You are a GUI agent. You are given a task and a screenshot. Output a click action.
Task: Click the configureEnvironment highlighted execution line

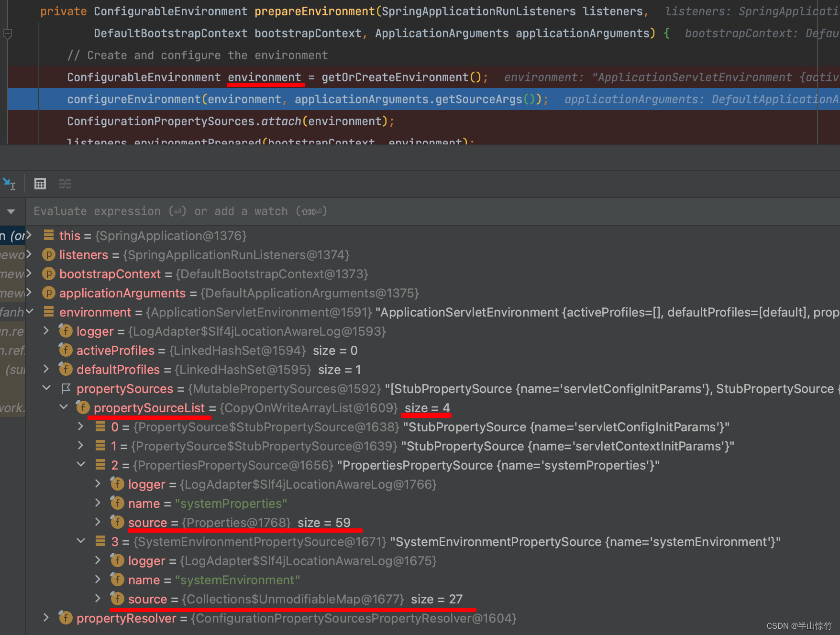(x=424, y=99)
